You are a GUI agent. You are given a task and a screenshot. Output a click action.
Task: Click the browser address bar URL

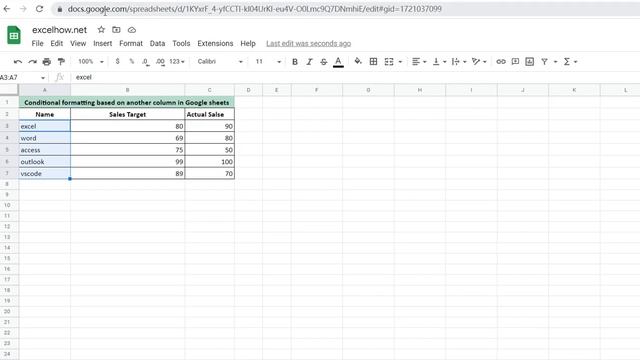(254, 9)
